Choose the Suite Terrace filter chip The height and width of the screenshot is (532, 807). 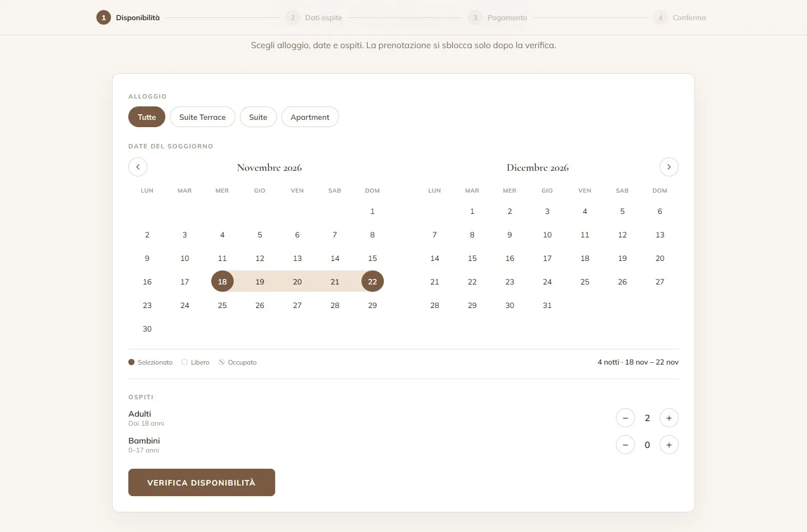tap(202, 117)
